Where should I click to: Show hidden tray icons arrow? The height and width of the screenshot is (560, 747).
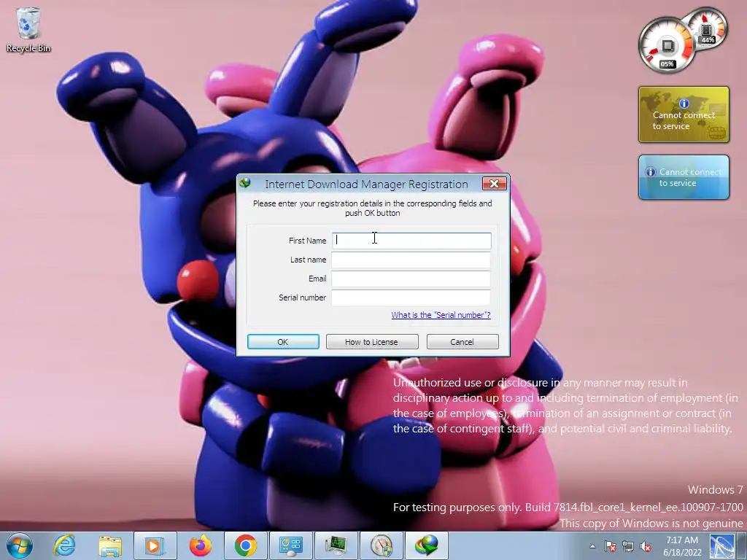tap(592, 546)
